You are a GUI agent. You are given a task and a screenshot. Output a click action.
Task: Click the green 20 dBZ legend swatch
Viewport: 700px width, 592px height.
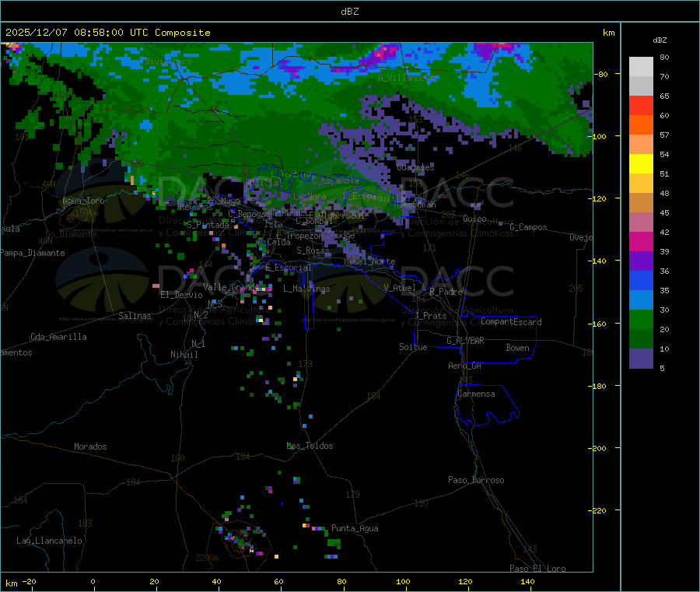coord(641,319)
